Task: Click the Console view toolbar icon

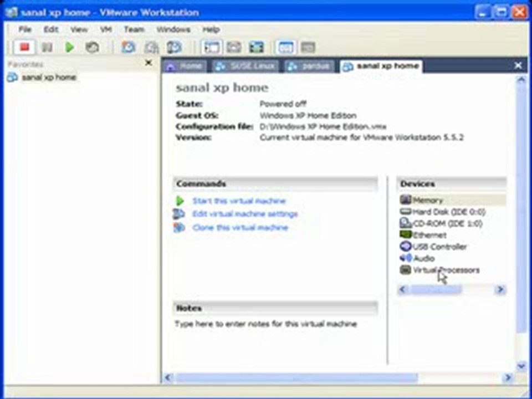Action: (x=308, y=48)
